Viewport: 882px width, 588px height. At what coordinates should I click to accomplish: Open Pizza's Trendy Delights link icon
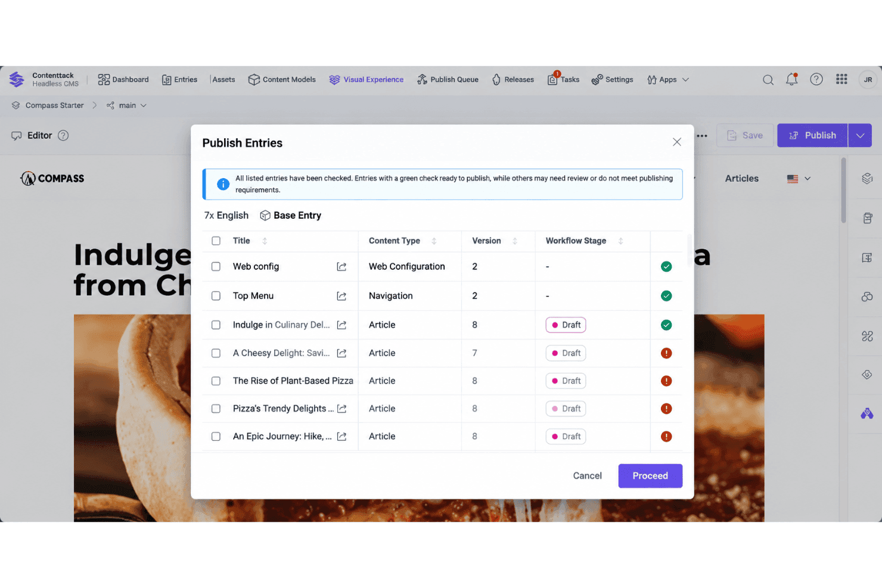coord(341,409)
